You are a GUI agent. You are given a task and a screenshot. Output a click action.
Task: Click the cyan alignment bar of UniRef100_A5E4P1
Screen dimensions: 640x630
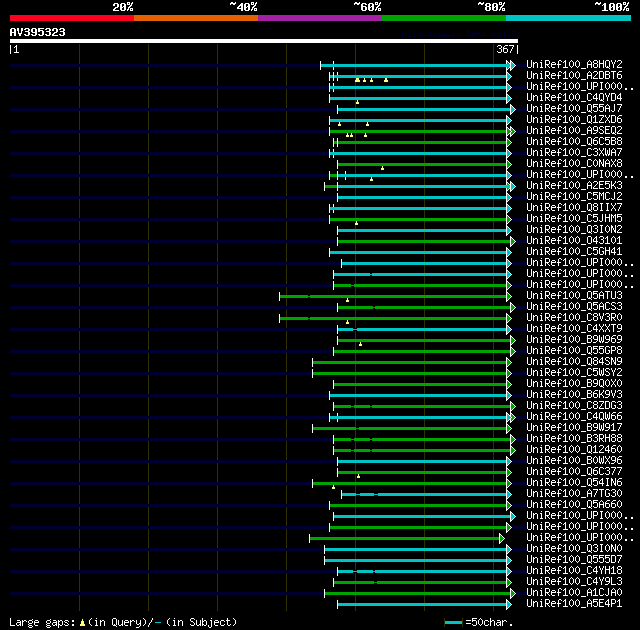pos(422,605)
